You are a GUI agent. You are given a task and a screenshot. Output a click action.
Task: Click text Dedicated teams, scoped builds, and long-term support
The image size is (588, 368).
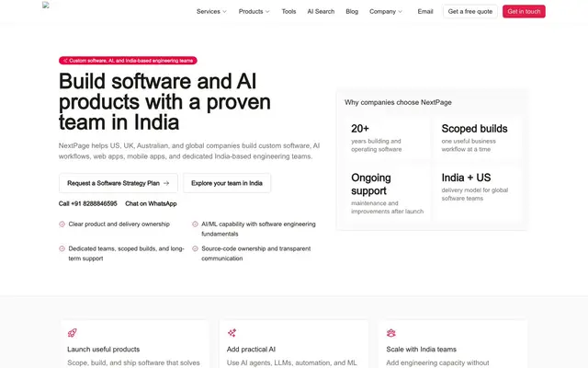pos(126,254)
